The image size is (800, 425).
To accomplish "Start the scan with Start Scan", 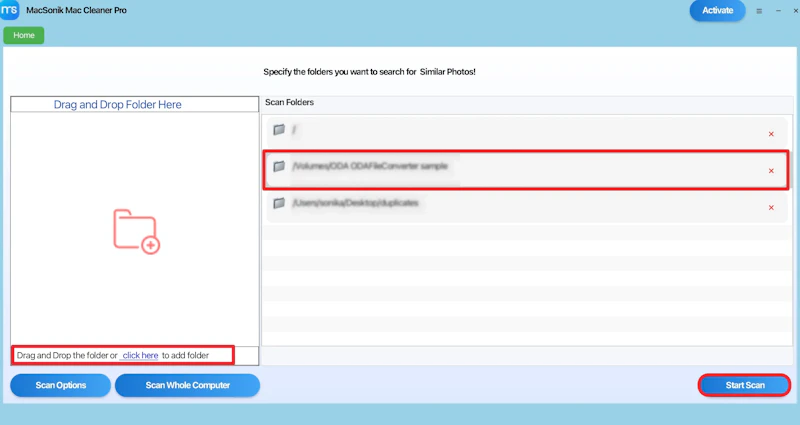I will 744,385.
